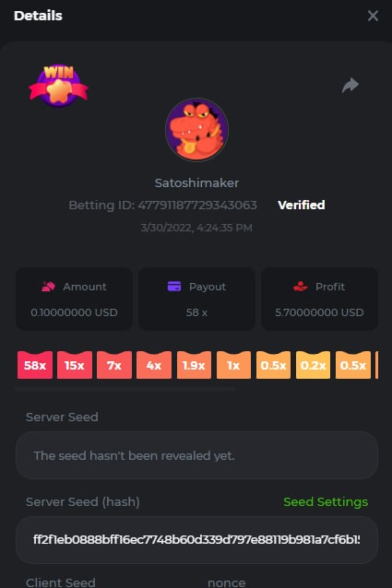Select the 0.2x multiplier chip
392x588 pixels.
tap(313, 365)
